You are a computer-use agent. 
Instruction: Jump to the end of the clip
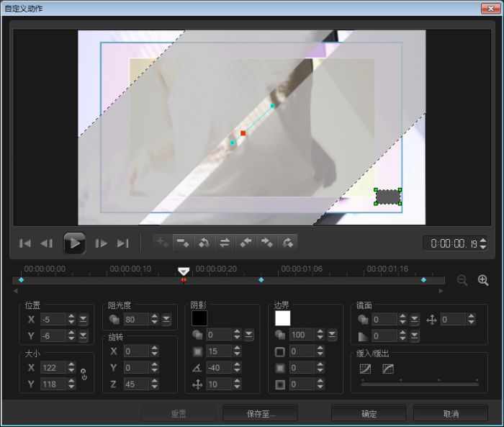click(x=123, y=243)
